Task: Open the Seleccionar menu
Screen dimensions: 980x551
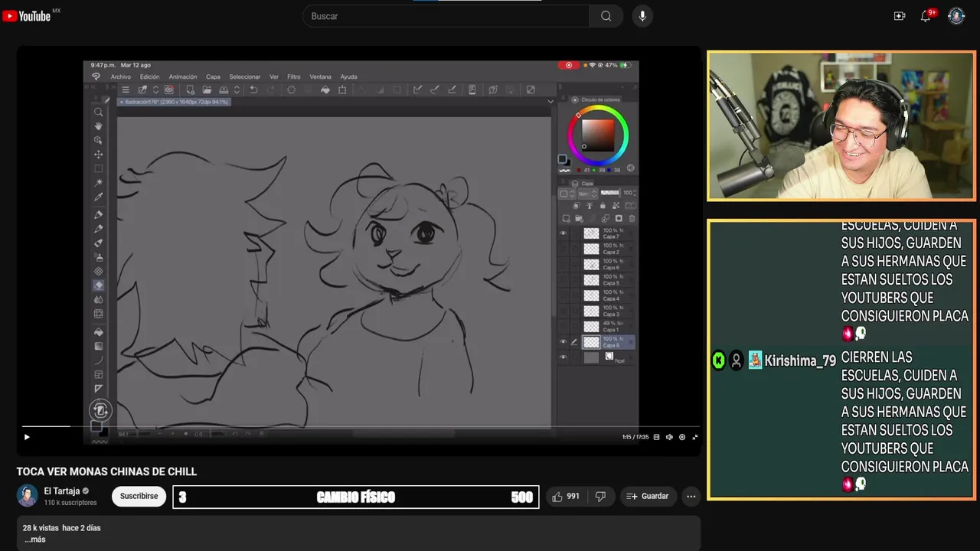Action: [x=245, y=77]
